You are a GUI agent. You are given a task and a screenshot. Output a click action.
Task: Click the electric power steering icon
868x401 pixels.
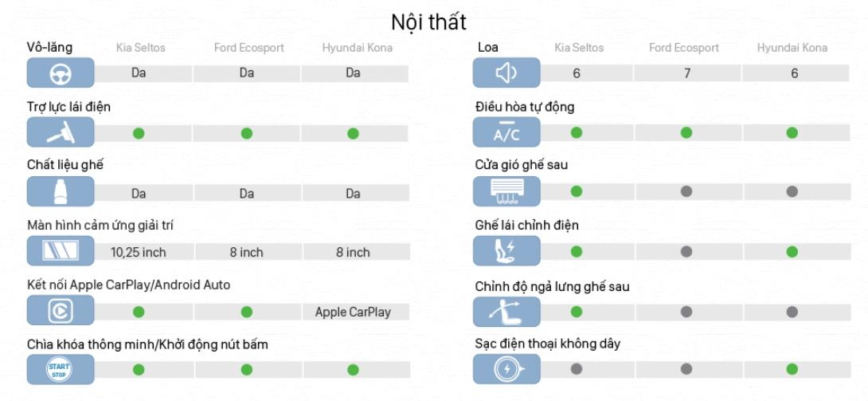[61, 132]
